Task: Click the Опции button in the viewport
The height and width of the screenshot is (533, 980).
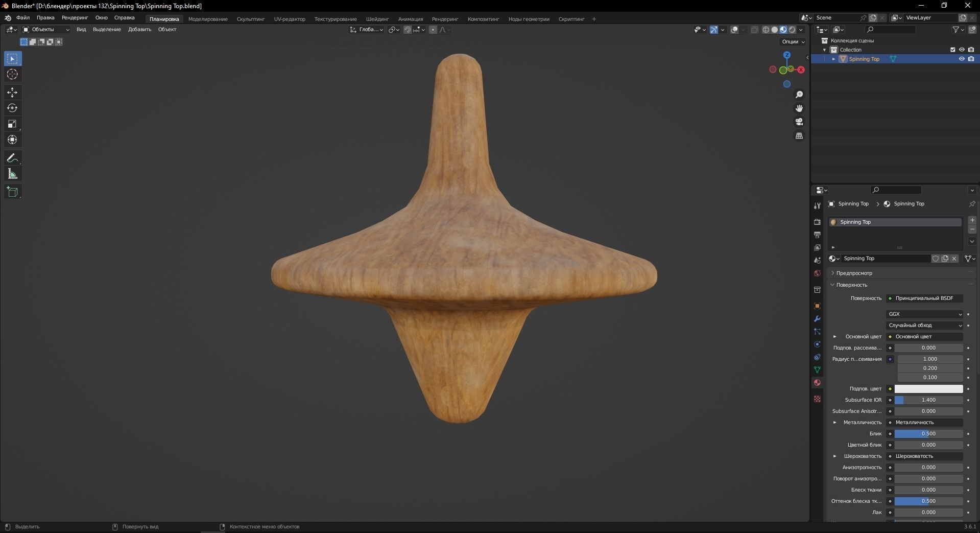Action: point(793,41)
